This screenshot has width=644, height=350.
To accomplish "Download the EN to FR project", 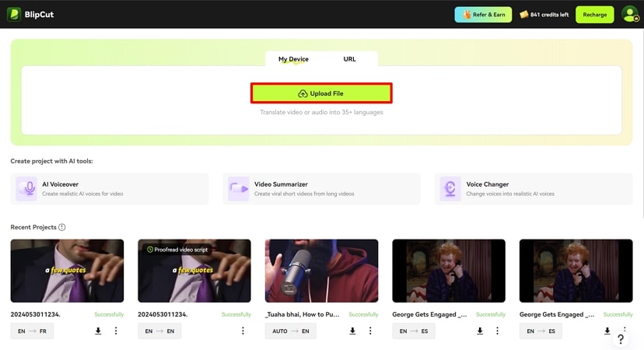I will [x=98, y=331].
